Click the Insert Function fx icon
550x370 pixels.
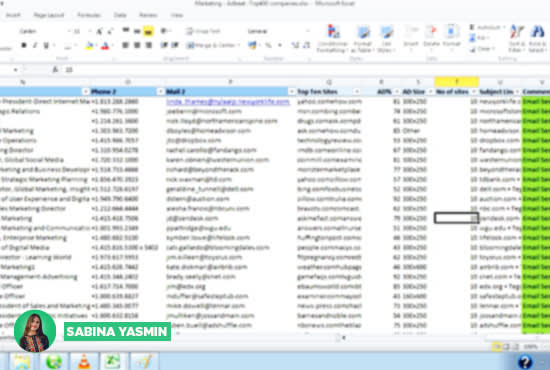[55, 70]
